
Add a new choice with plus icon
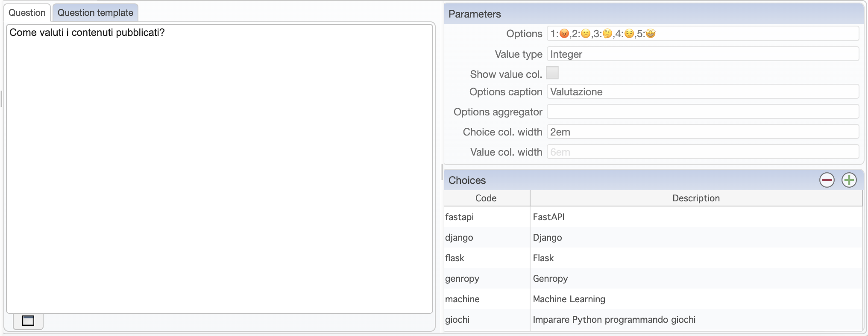pos(849,180)
